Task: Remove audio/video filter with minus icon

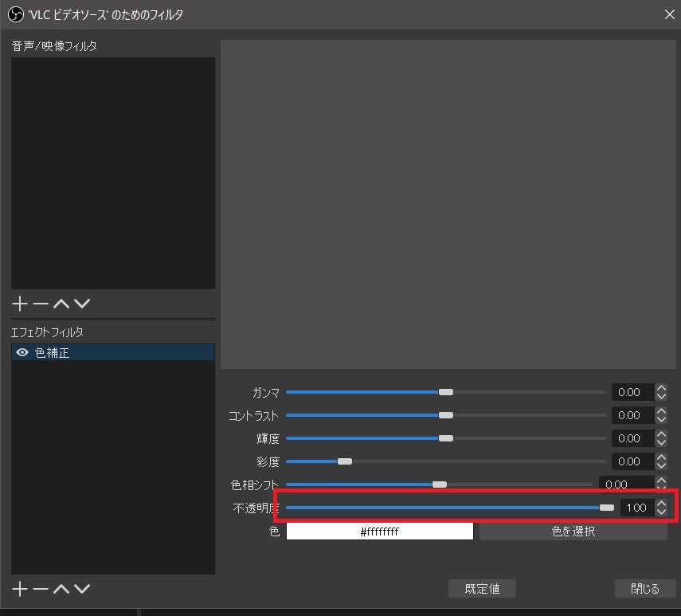Action: pyautogui.click(x=41, y=304)
